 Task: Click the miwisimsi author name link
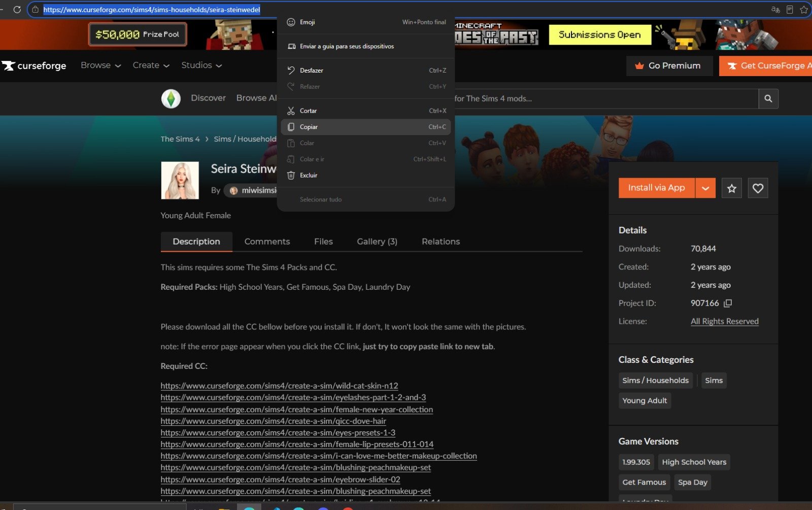tap(259, 190)
